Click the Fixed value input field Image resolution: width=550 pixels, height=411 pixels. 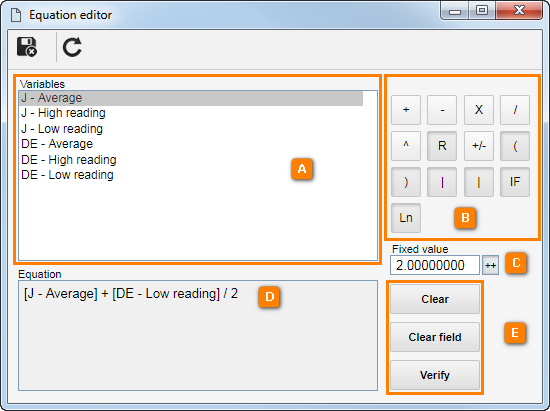click(x=435, y=265)
